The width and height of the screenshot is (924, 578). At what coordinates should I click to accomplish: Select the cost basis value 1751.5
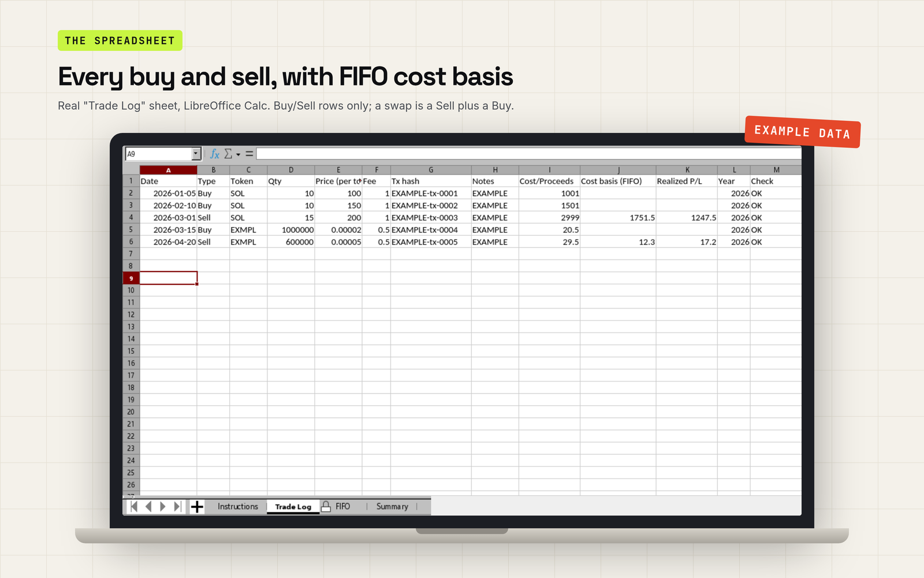(618, 218)
